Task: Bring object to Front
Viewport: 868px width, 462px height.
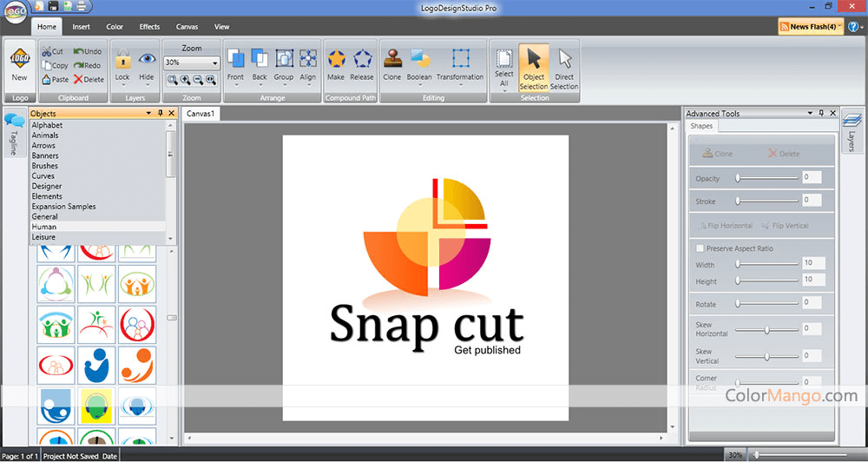Action: point(235,63)
